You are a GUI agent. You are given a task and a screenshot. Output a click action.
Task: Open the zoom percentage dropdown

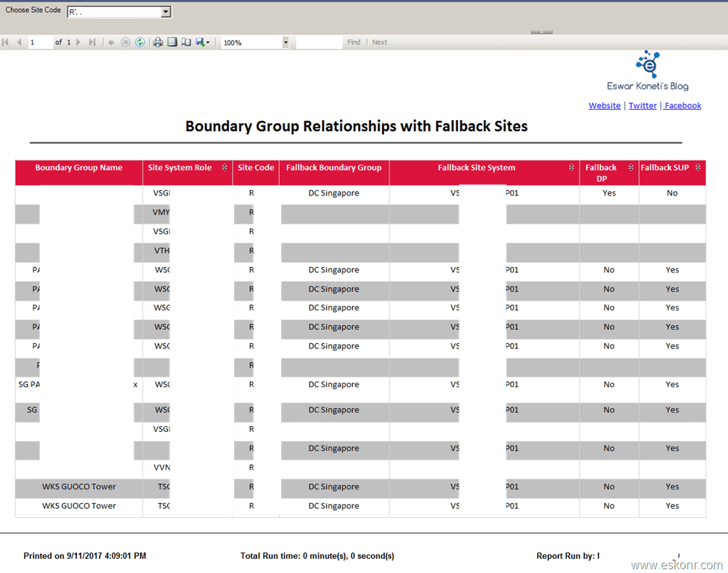pos(284,42)
